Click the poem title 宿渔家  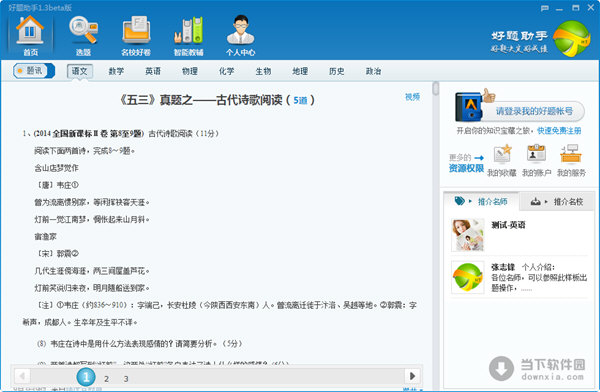pos(46,237)
